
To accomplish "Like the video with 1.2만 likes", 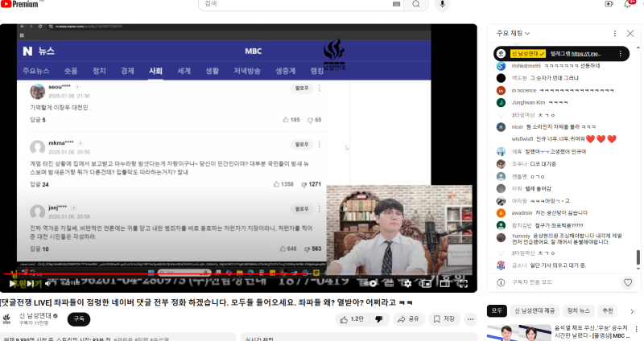I will (352, 318).
